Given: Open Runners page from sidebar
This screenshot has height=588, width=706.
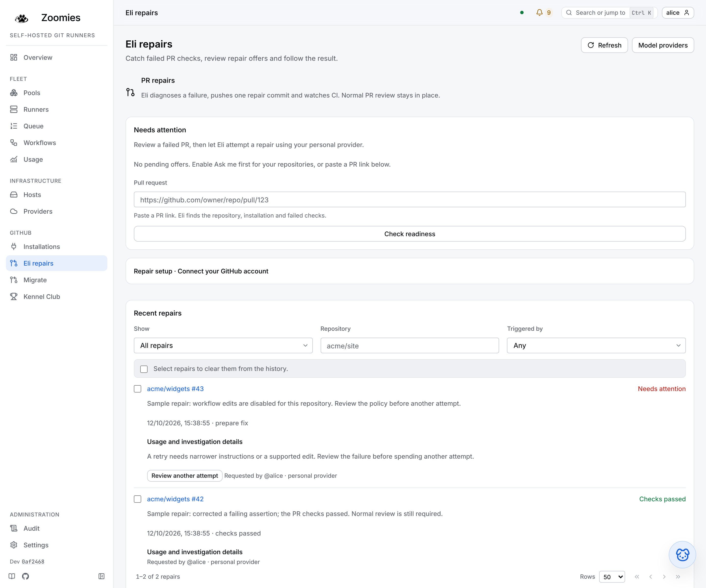Looking at the screenshot, I should click(x=56, y=110).
